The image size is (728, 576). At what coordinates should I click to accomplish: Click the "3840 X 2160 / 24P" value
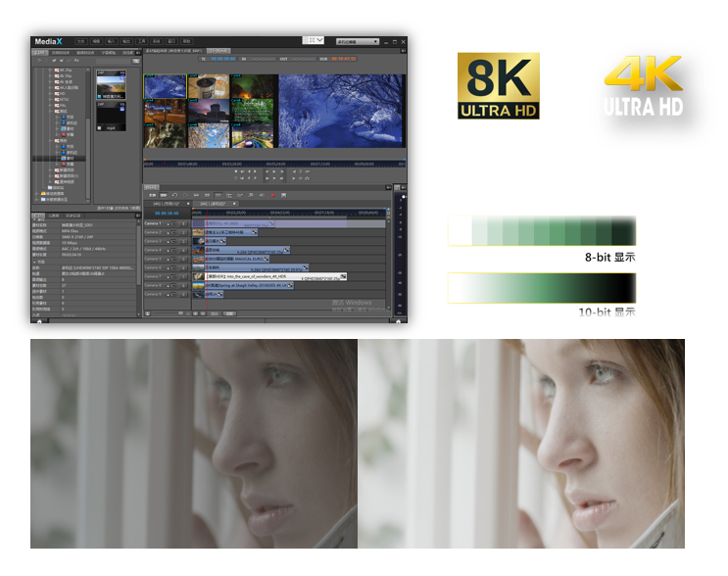(x=77, y=237)
